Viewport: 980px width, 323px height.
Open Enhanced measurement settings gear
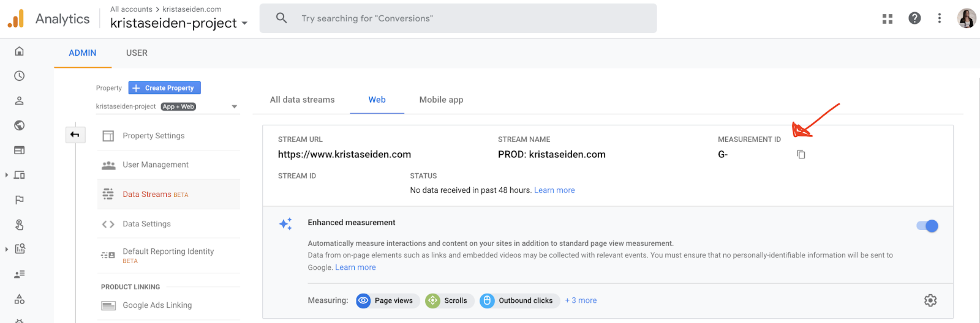(x=930, y=300)
